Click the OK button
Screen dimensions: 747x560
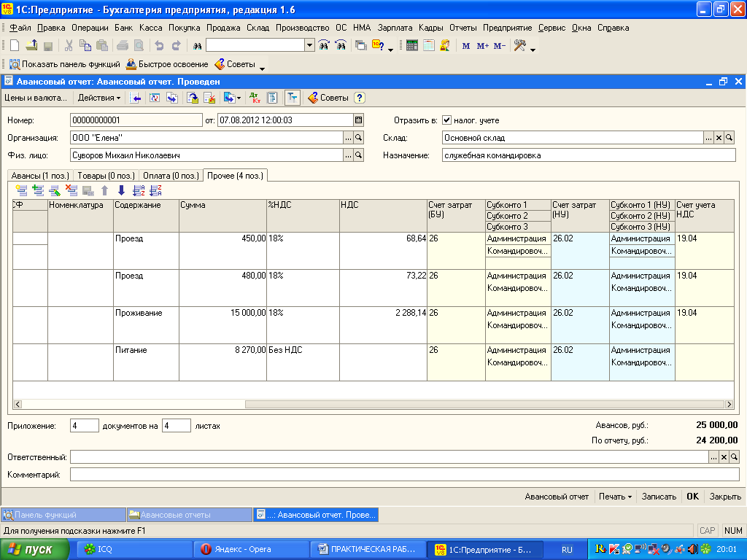coord(693,496)
